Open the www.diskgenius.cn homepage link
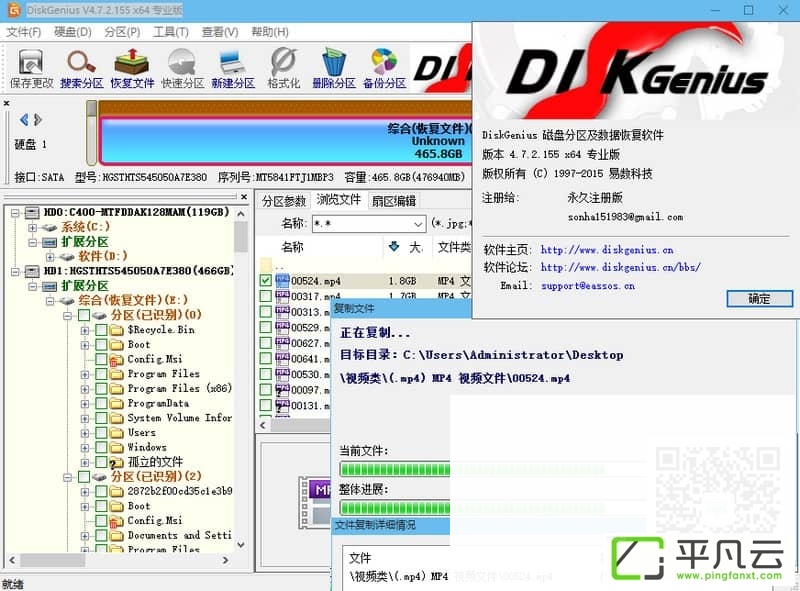The height and width of the screenshot is (591, 800). click(607, 250)
